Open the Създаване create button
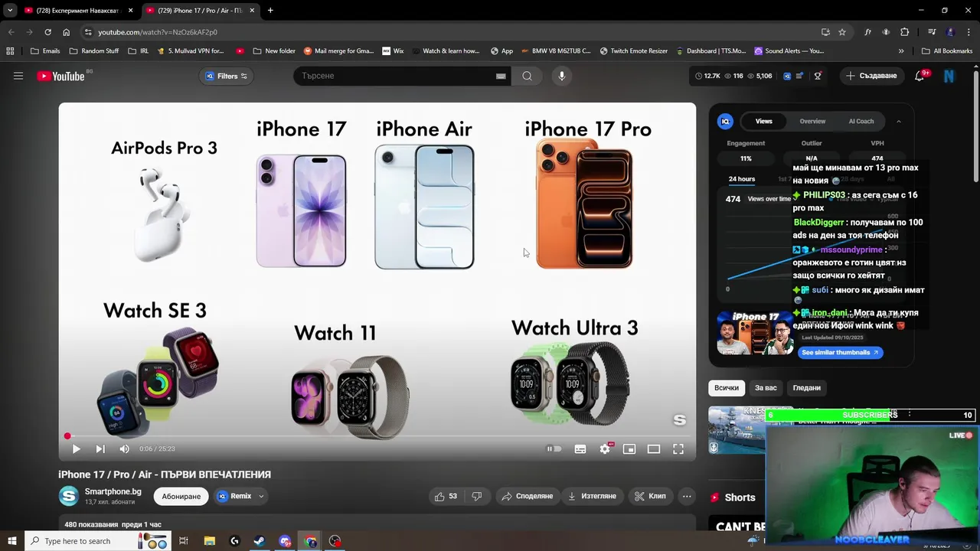The image size is (980, 551). click(x=871, y=76)
